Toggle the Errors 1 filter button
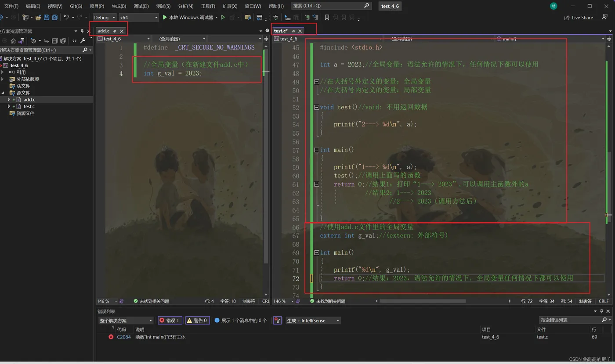Screen dimensions: 615x364 170,321
